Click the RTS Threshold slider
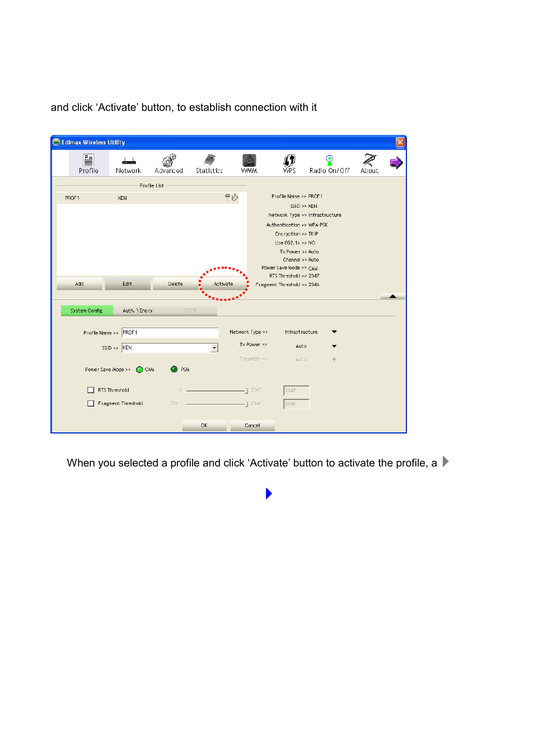The image size is (534, 756). point(217,390)
